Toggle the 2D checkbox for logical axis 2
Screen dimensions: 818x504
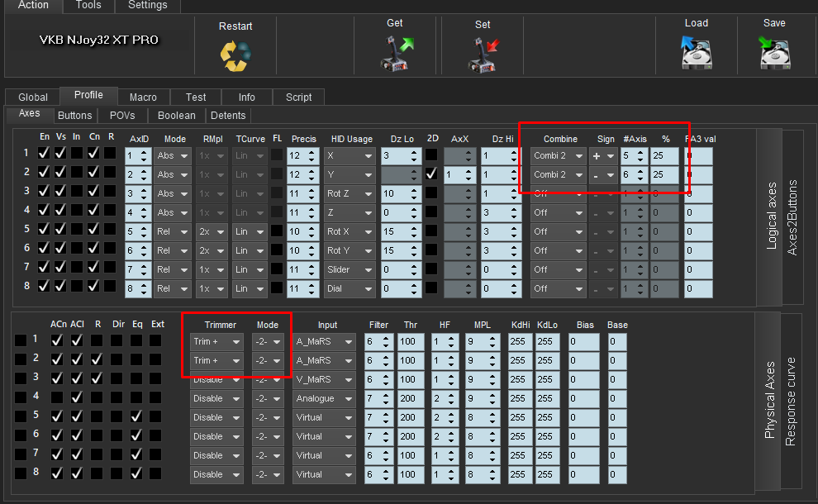tap(432, 174)
